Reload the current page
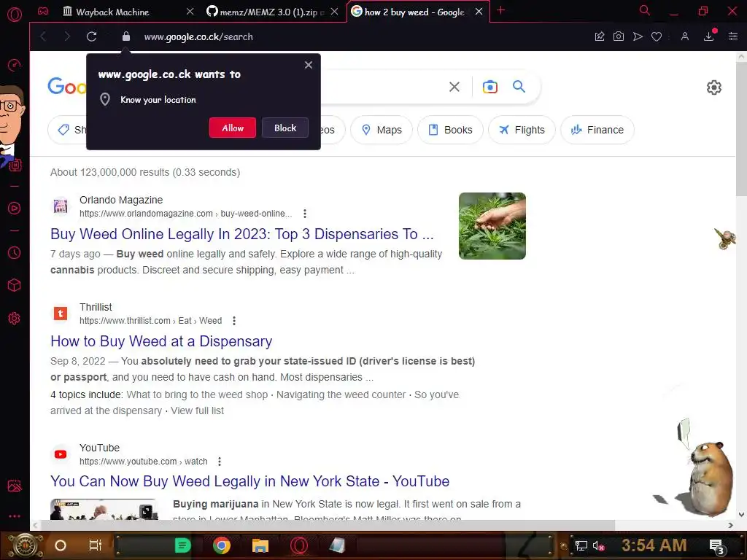The width and height of the screenshot is (747, 560). pos(91,36)
